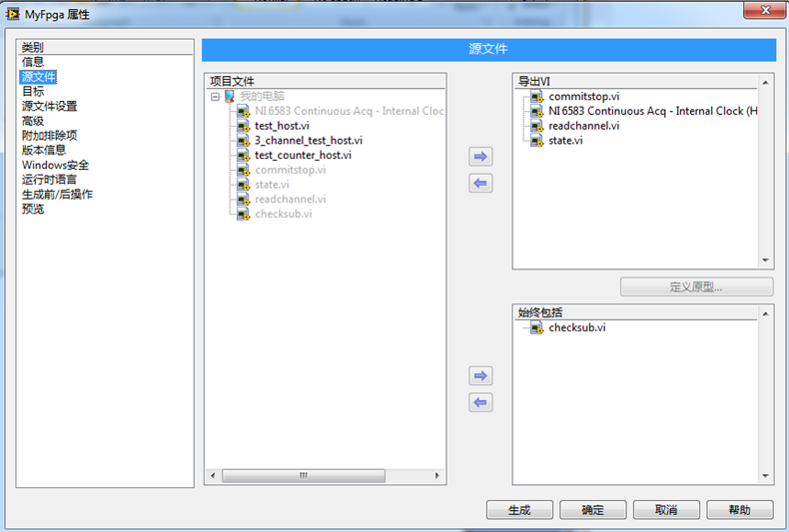Click the VI icon beside checksub.vi in 始终包括
This screenshot has width=789, height=532.
pos(537,327)
